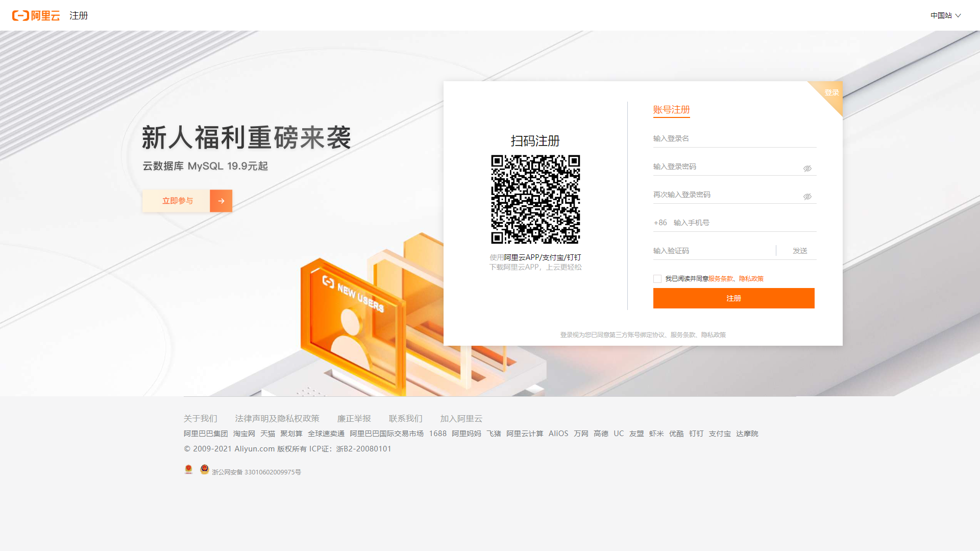Screen dimensions: 980x551
Task: Check the agree to terms checkbox
Action: tap(657, 279)
